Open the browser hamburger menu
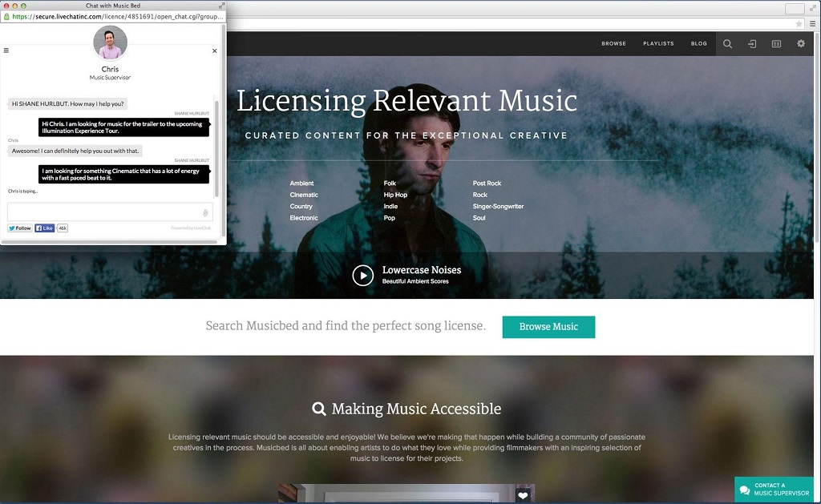This screenshot has width=821, height=504. click(813, 23)
